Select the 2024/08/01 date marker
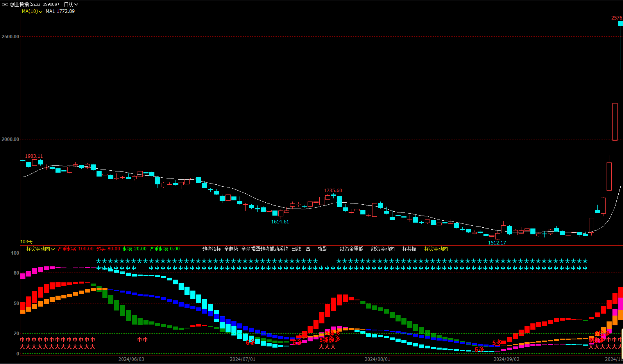Viewport: 623px width, 364px height. [377, 359]
